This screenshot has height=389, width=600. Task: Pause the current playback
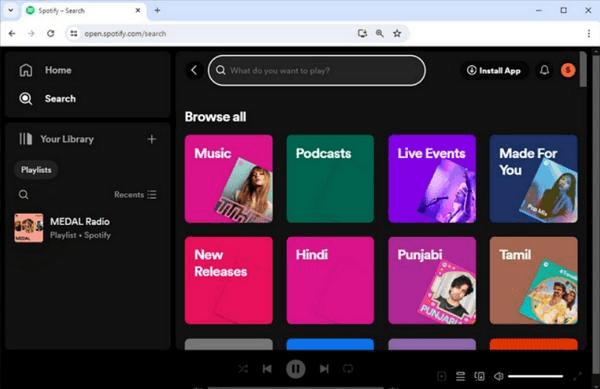pos(296,369)
